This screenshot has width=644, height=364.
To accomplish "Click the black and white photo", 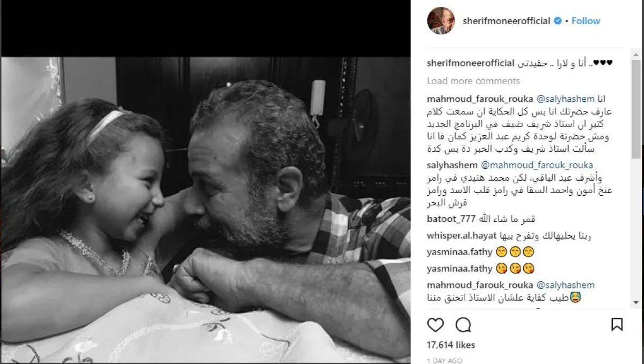I will tap(206, 210).
